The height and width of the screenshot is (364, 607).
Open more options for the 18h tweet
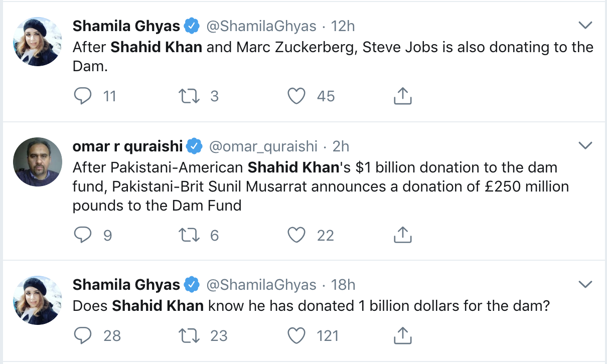pos(585,284)
